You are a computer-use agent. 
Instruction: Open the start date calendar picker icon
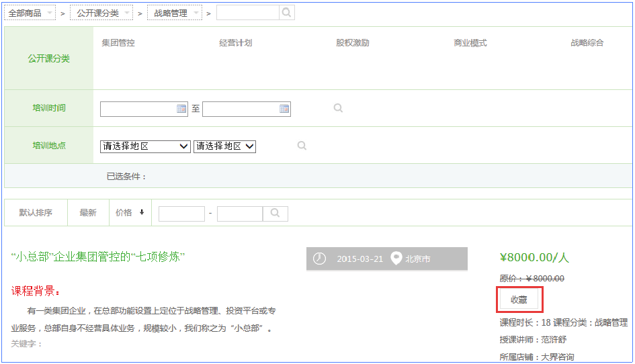181,109
